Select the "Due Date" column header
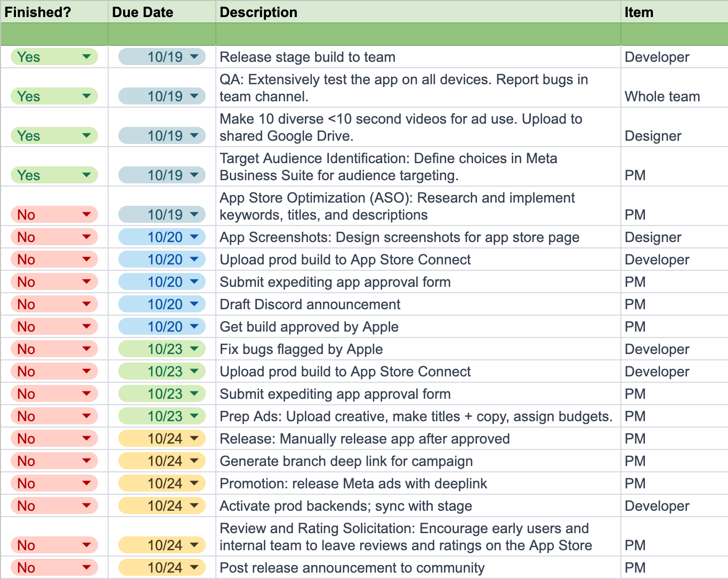 point(162,12)
